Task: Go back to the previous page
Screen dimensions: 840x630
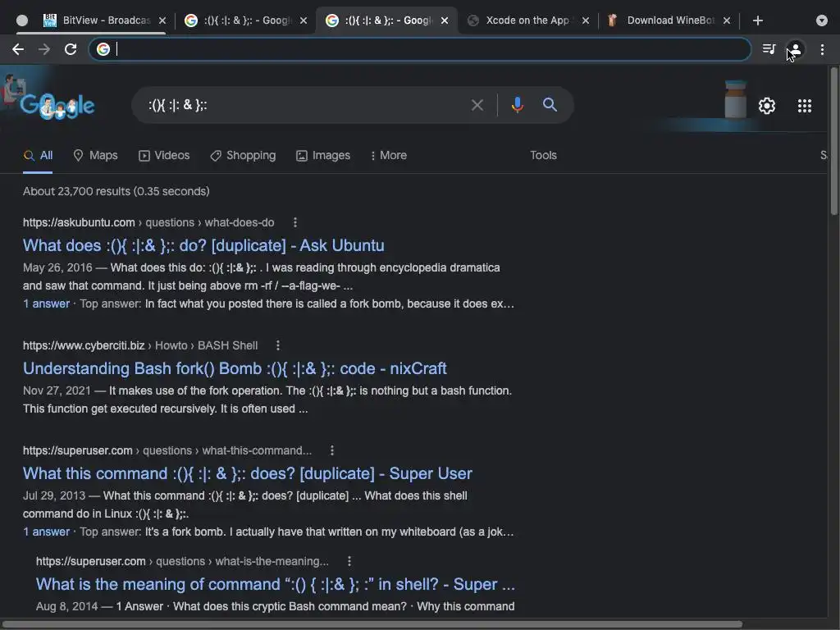Action: click(x=18, y=49)
